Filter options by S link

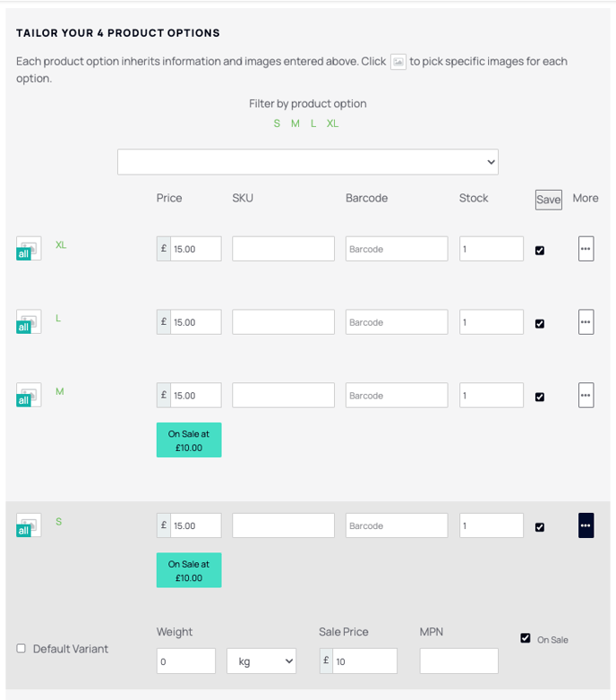tap(277, 124)
